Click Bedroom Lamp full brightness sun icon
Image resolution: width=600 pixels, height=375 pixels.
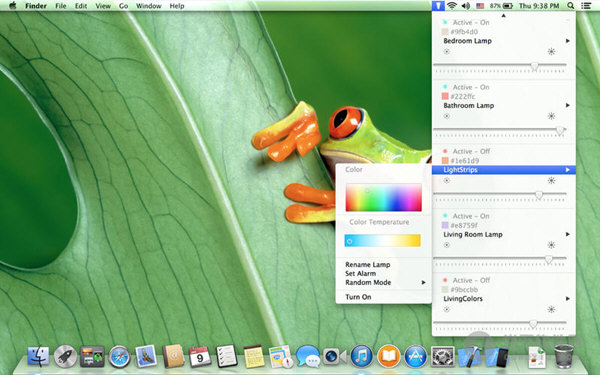pyautogui.click(x=551, y=52)
